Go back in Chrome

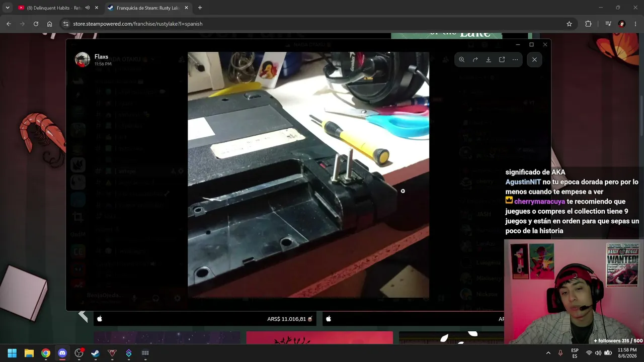coord(9,24)
